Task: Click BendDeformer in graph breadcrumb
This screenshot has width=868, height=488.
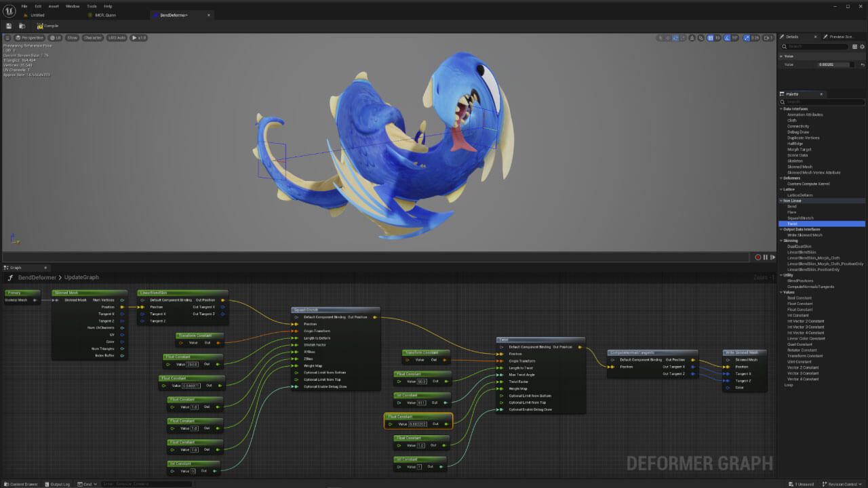Action: [37, 277]
